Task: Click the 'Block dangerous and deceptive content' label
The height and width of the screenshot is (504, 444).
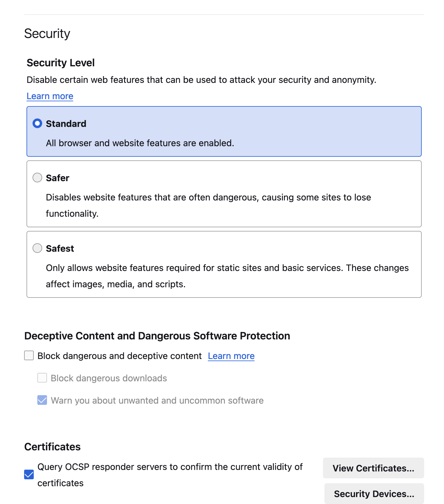Action: [x=119, y=356]
